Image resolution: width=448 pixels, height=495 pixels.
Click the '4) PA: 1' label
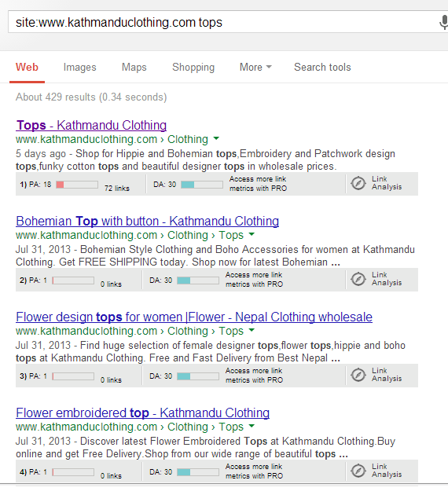tap(33, 472)
